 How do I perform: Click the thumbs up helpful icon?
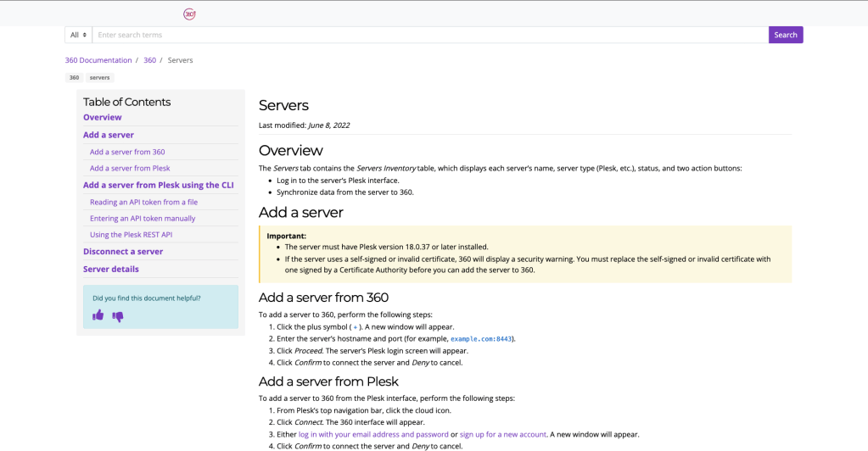[98, 315]
